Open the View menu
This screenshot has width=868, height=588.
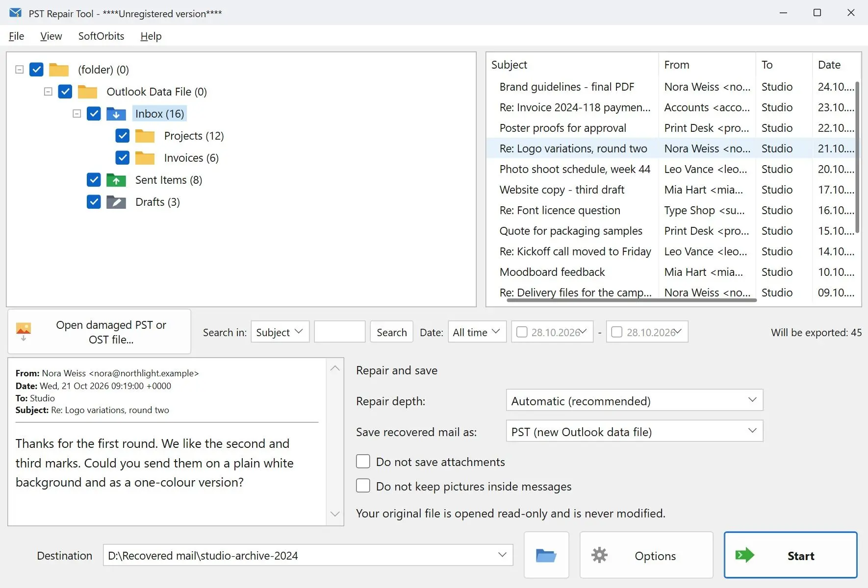(x=51, y=36)
